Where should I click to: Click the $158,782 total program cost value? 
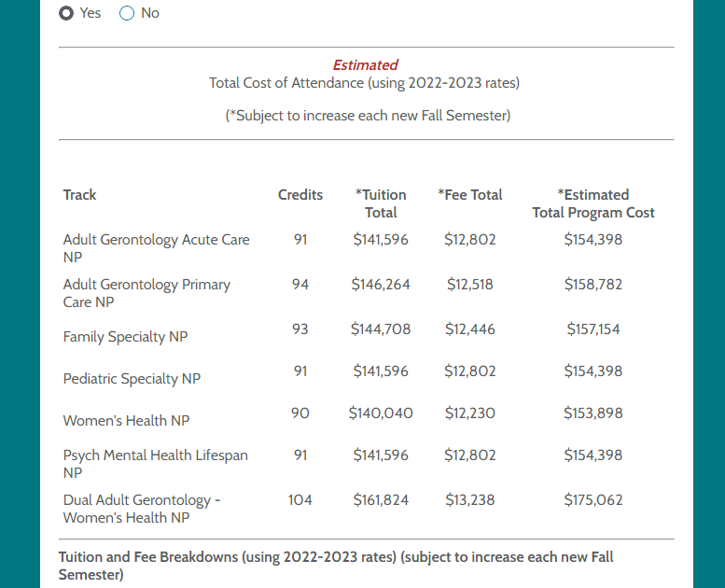(x=593, y=284)
